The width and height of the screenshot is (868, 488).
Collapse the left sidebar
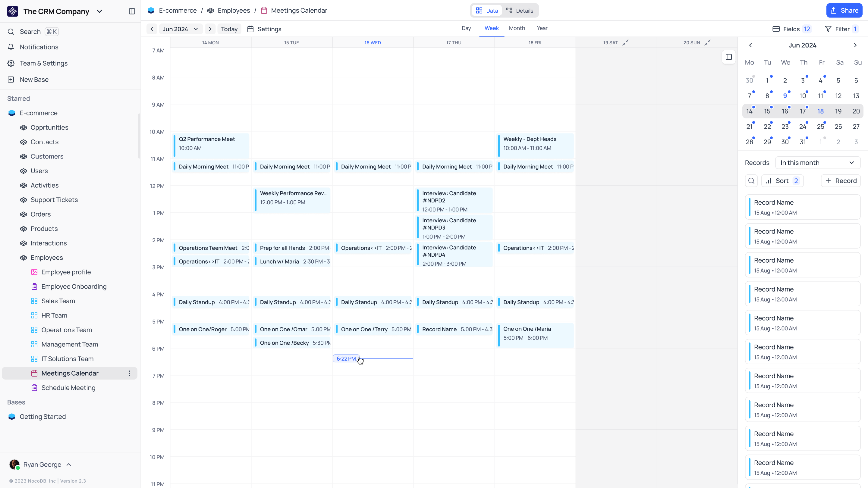[x=131, y=11]
